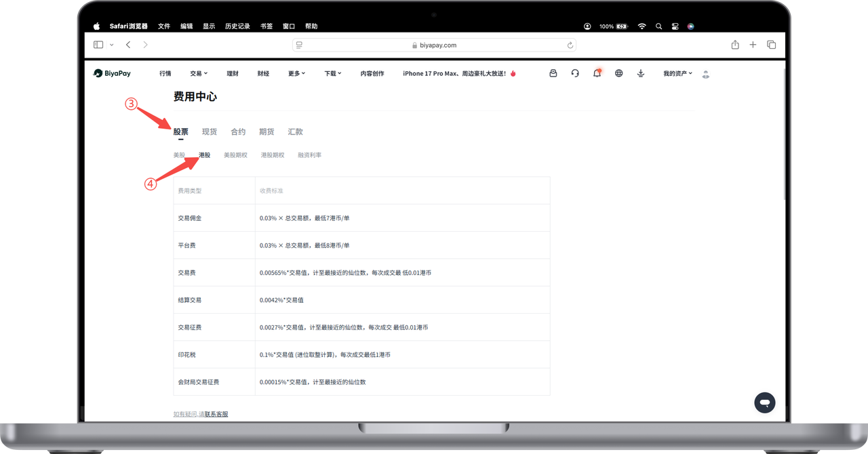Expand the 下载 dropdown menu
This screenshot has height=454, width=868.
333,73
